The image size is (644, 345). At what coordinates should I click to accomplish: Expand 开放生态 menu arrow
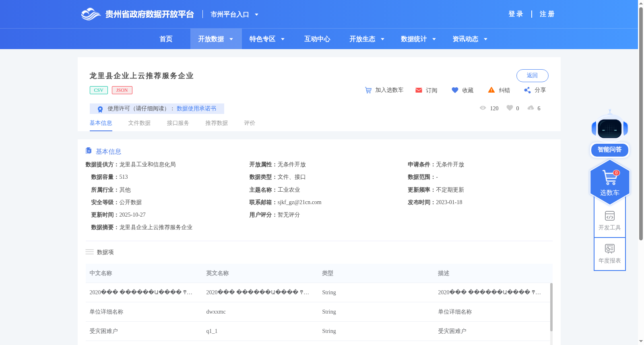(x=382, y=39)
